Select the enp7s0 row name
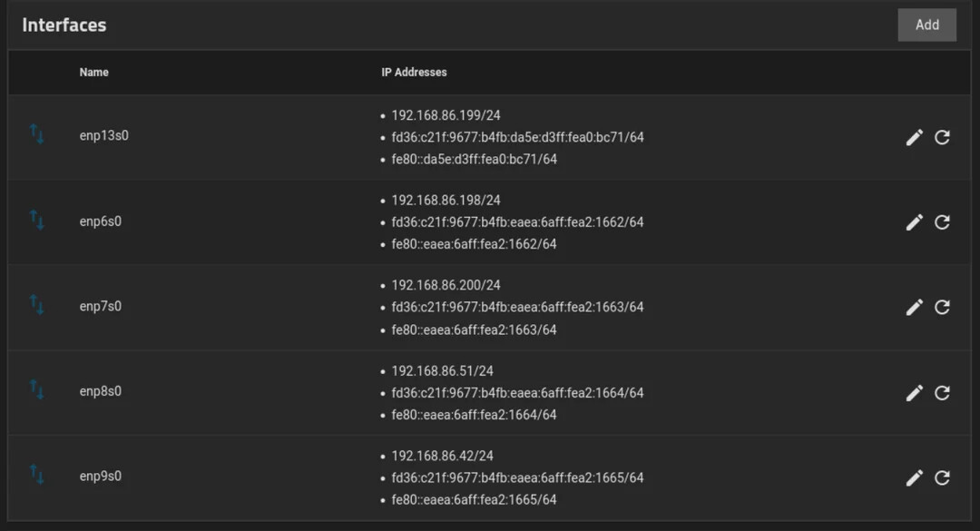This screenshot has height=531, width=980. pyautogui.click(x=100, y=306)
